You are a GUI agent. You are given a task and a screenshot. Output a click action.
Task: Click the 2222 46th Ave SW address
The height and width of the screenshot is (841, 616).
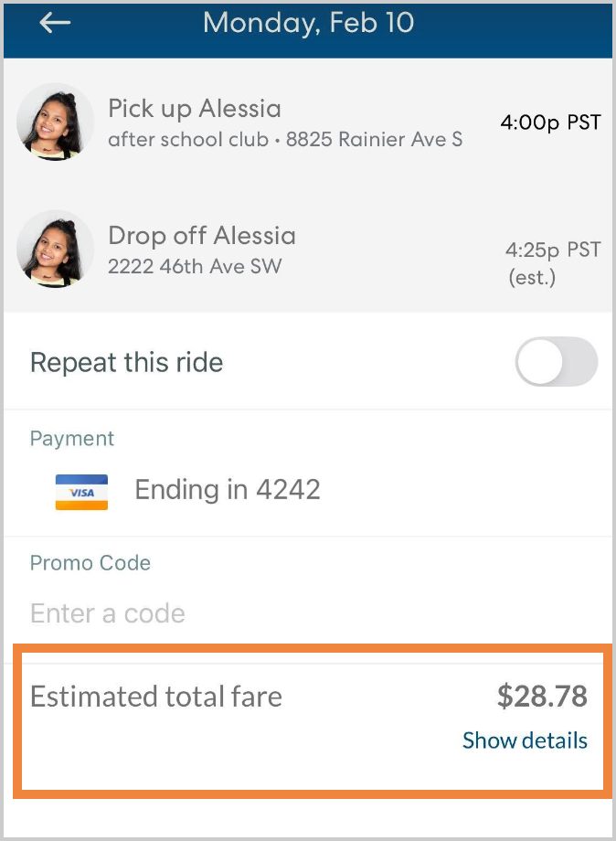point(195,267)
